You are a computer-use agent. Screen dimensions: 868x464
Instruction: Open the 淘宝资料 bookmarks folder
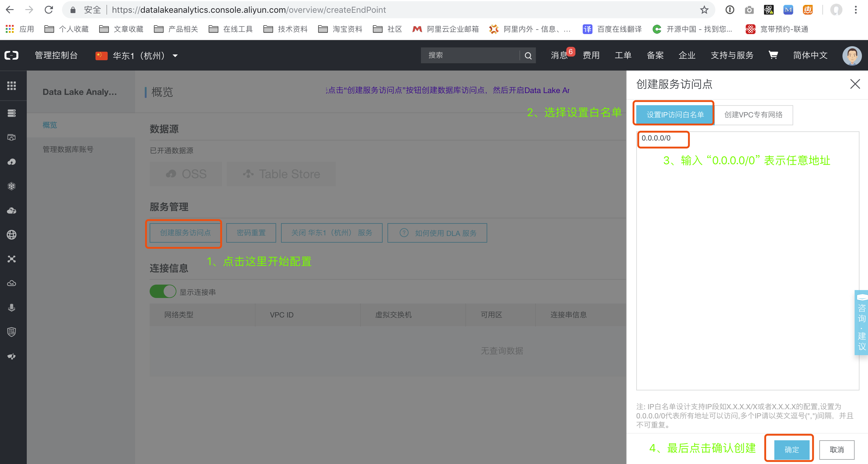(340, 29)
